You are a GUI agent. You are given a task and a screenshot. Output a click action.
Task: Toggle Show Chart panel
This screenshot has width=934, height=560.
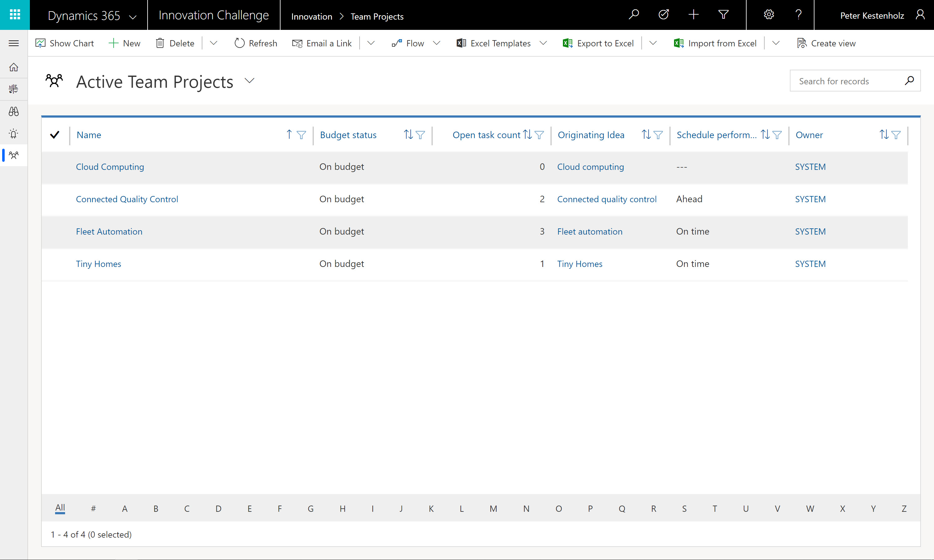64,43
